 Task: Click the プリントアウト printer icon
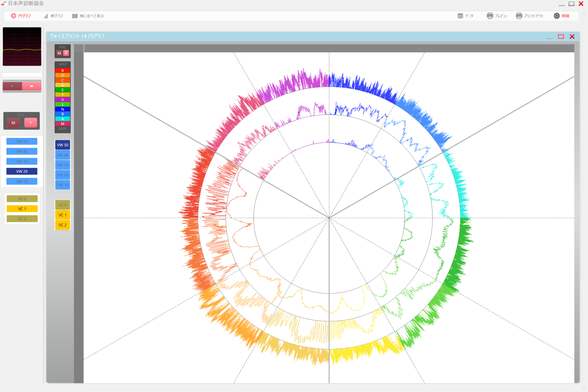(x=519, y=16)
